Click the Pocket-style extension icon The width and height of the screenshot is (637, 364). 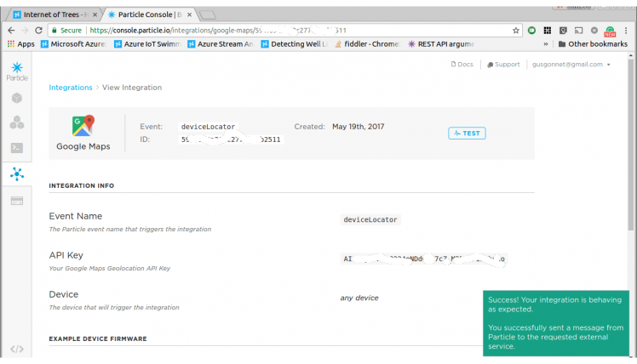563,31
